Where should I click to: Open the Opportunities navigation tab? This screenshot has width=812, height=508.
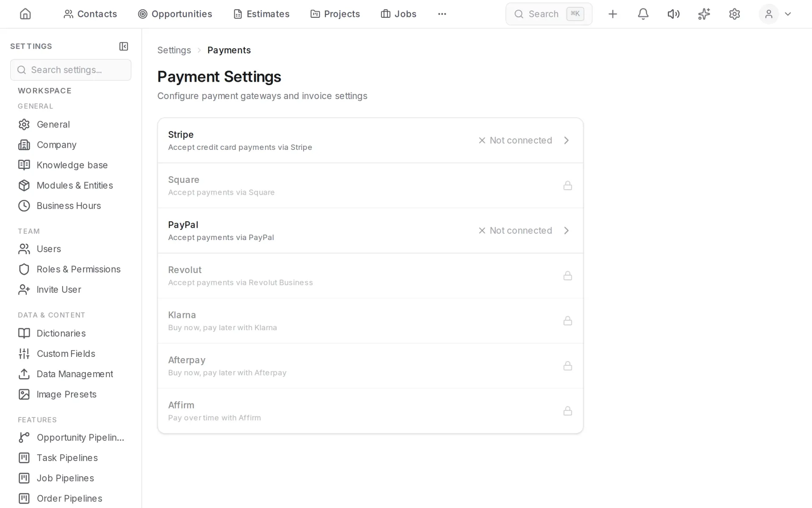175,14
